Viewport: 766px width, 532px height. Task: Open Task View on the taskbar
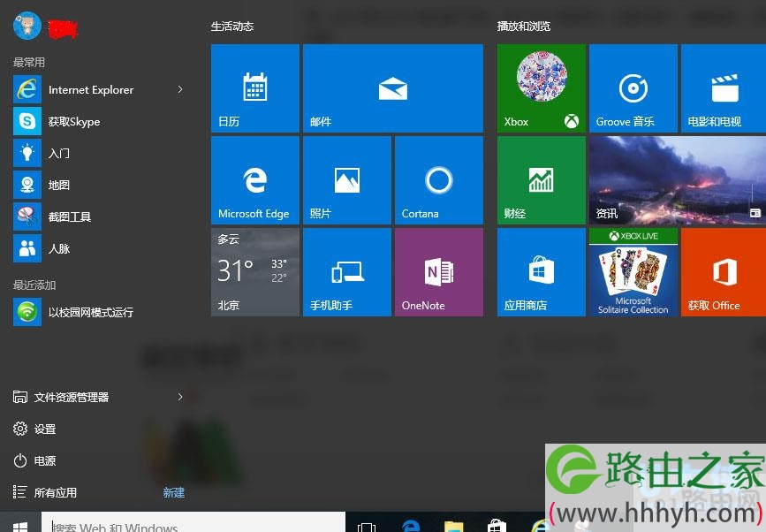click(x=367, y=526)
